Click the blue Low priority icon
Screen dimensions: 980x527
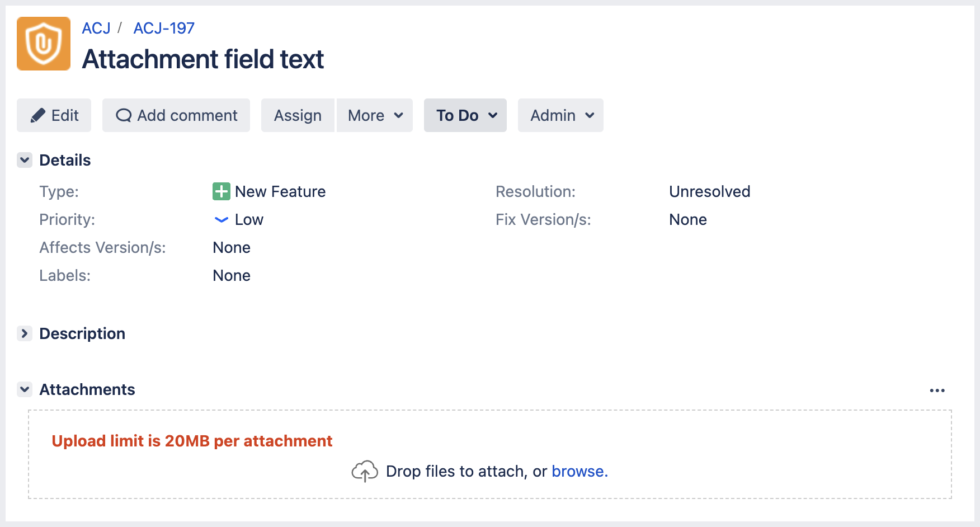coord(220,220)
